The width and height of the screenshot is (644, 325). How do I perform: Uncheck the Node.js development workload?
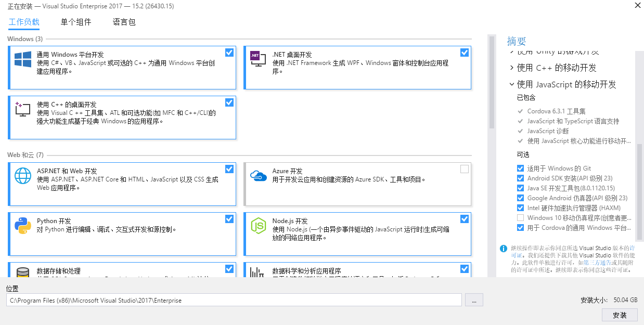click(465, 219)
